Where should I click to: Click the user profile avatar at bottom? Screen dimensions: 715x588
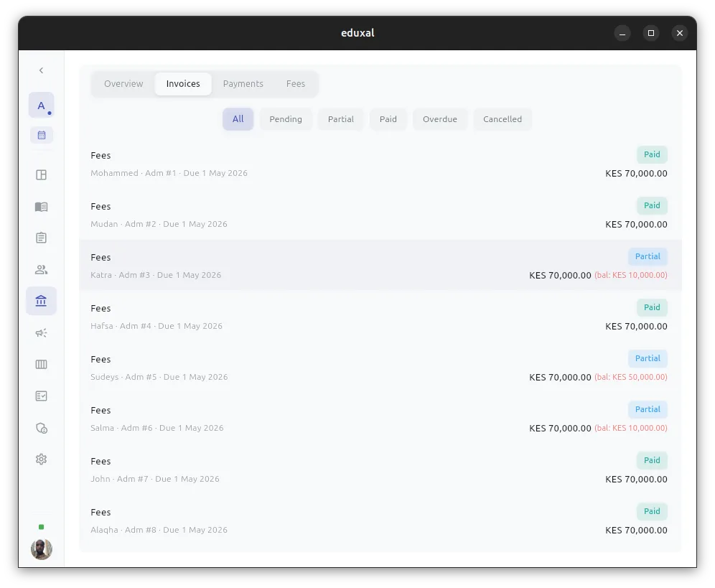(x=41, y=549)
